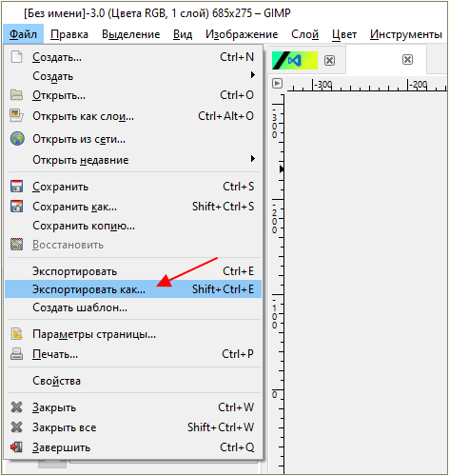Choose Открыть... menu entry
The image size is (449, 476).
point(133,95)
